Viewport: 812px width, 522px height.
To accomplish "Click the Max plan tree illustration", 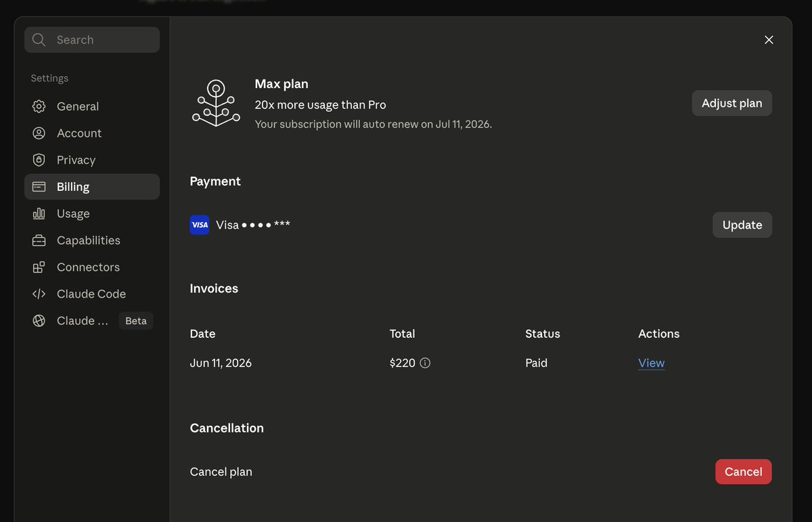I will click(216, 104).
